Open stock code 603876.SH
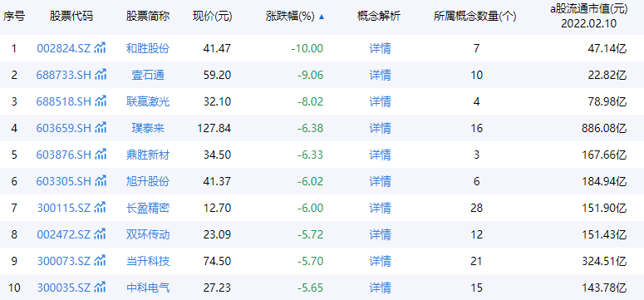The width and height of the screenshot is (644, 300). (x=64, y=155)
